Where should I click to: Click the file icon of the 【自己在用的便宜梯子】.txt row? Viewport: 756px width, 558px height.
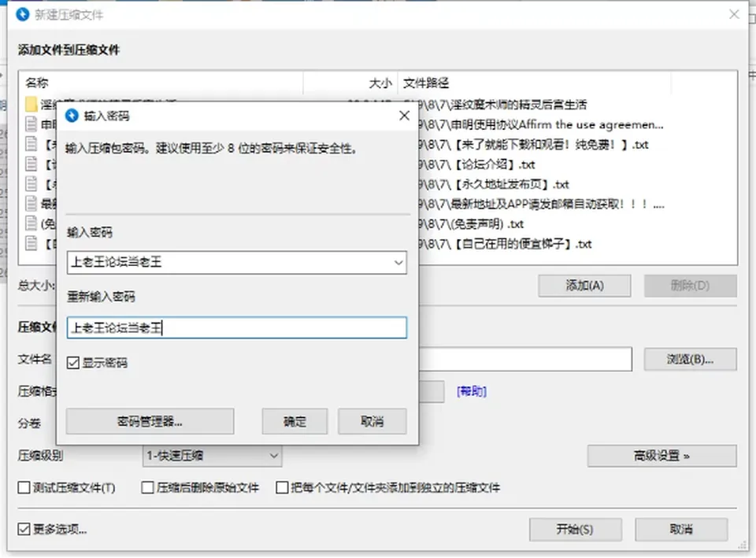[31, 243]
